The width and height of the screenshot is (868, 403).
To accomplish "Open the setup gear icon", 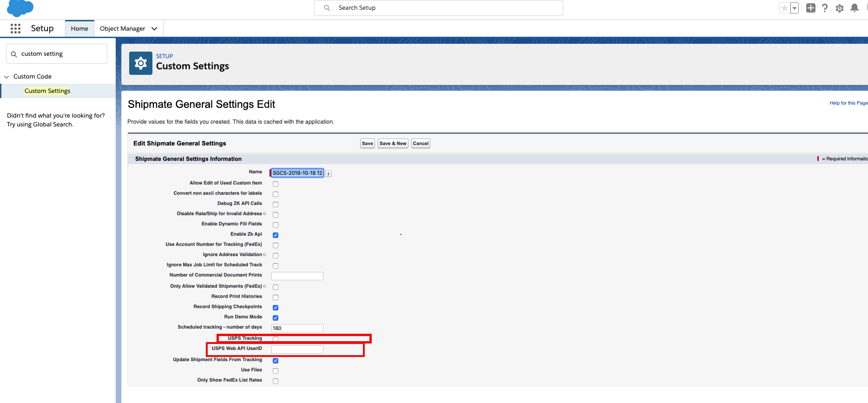I will (x=840, y=8).
